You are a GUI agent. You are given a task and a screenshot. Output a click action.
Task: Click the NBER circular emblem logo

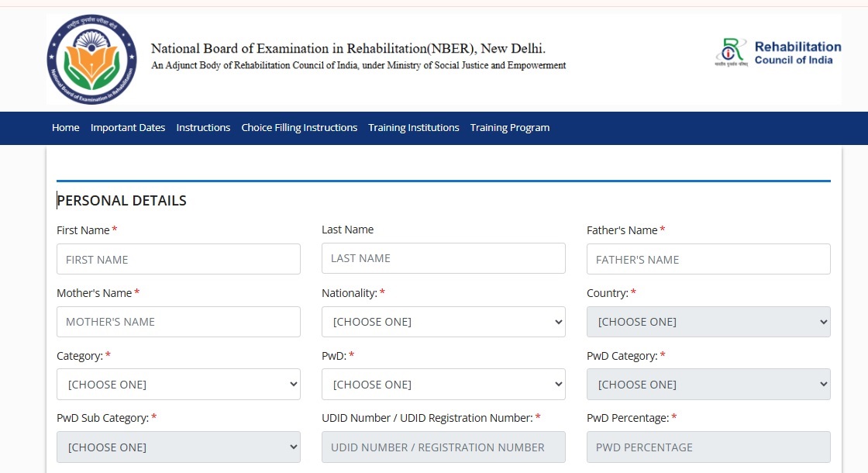pyautogui.click(x=91, y=60)
